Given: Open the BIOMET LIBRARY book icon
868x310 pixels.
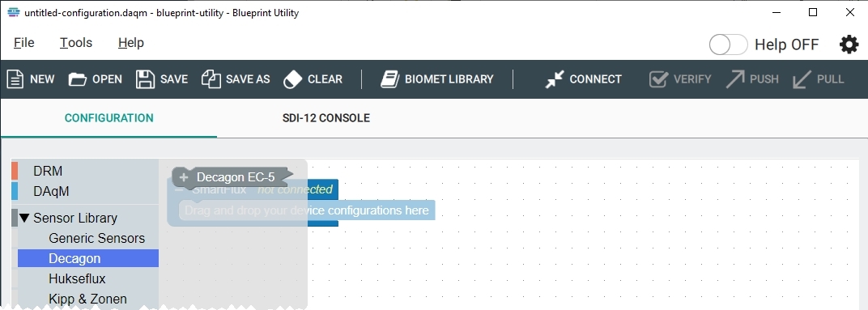Looking at the screenshot, I should (389, 79).
